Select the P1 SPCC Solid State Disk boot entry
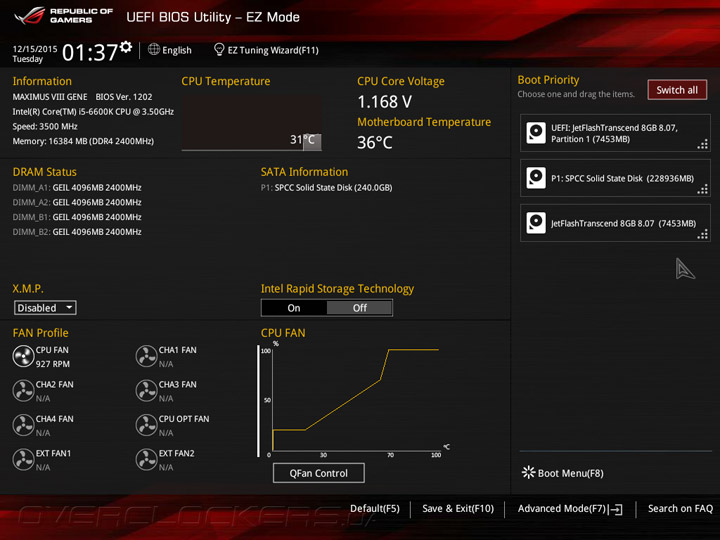This screenshot has width=720, height=540. point(615,178)
